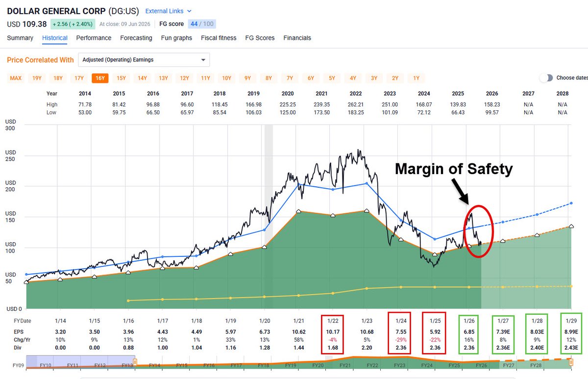This screenshot has width=588, height=379.
Task: Switch to the Summary tab
Action: coord(20,38)
